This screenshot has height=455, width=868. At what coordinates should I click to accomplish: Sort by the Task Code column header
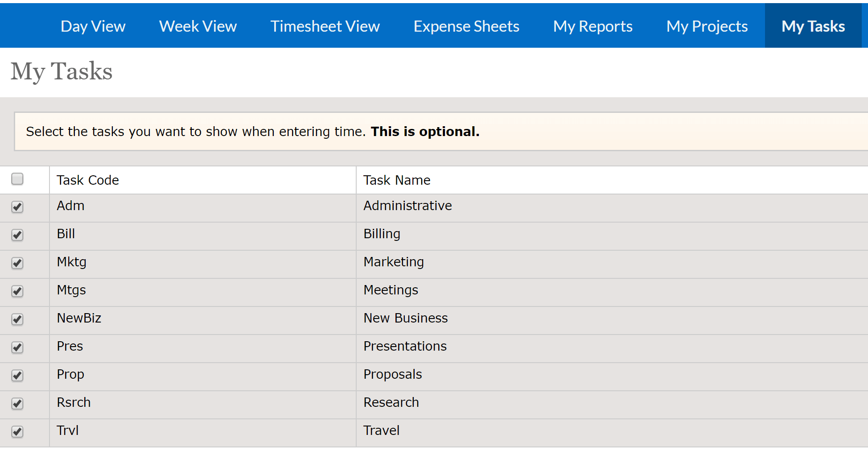(88, 180)
